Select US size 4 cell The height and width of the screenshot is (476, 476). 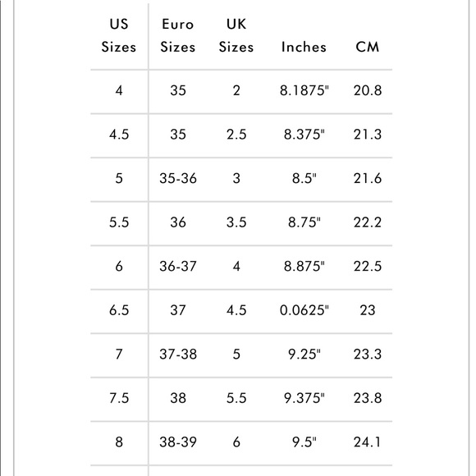click(x=119, y=91)
